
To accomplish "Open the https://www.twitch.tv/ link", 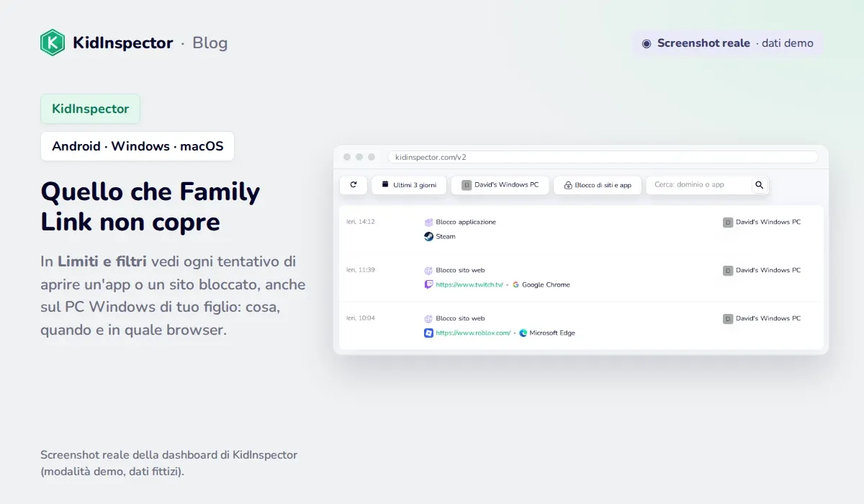I will (x=469, y=284).
